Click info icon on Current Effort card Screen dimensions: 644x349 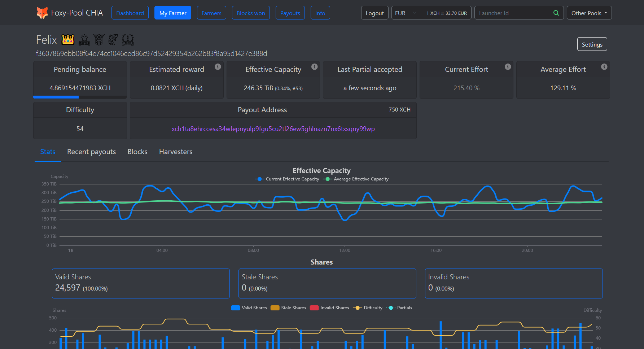(508, 67)
